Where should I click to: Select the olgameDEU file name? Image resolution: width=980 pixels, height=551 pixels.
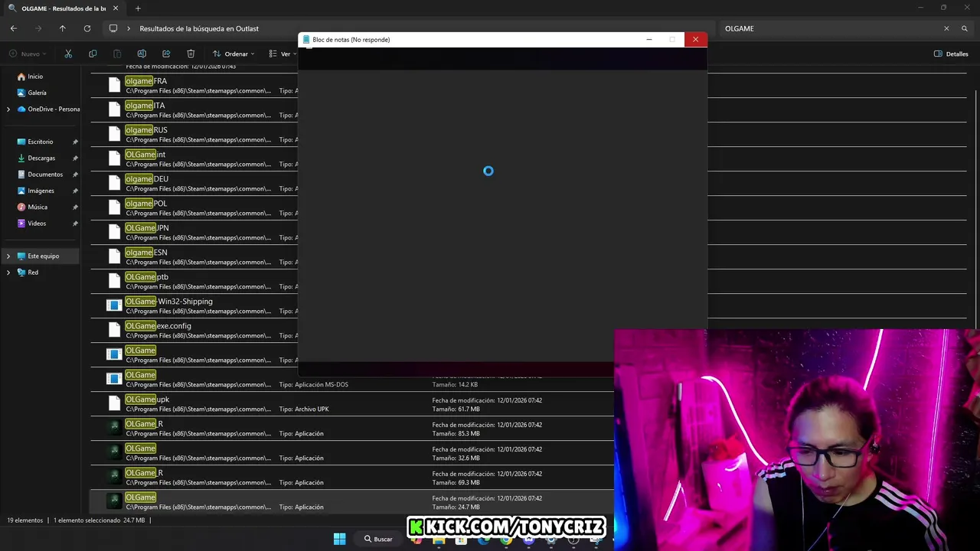tap(146, 179)
